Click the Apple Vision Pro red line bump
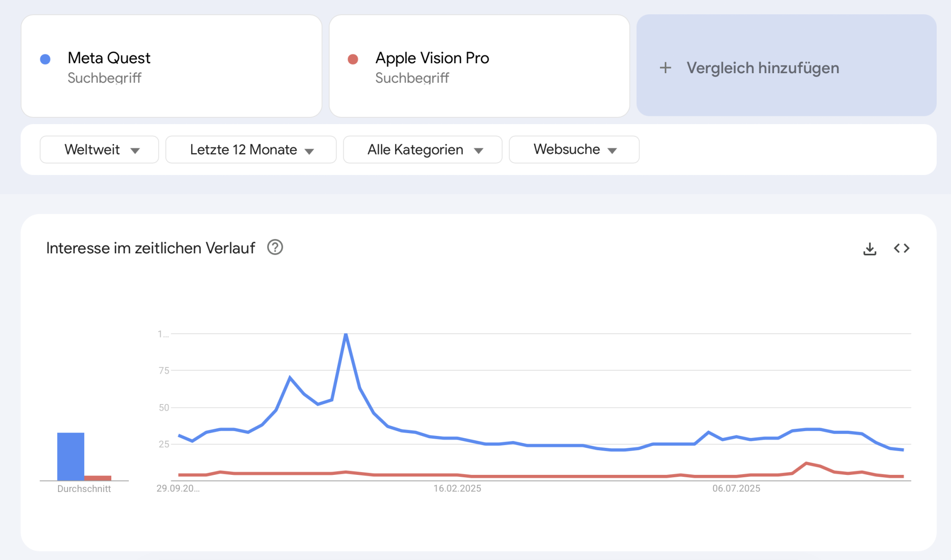The width and height of the screenshot is (951, 560). [806, 463]
